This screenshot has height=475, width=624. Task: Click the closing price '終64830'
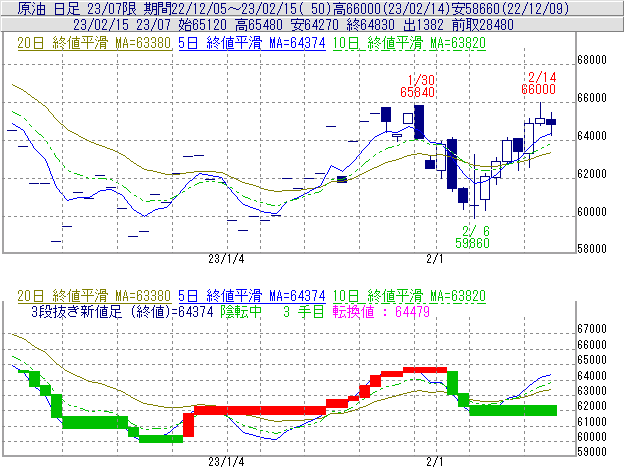[370, 25]
